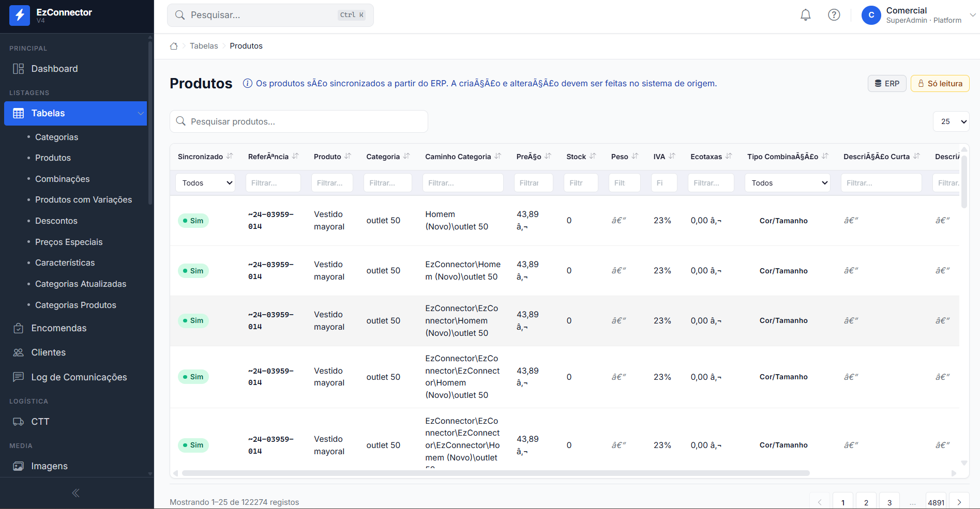This screenshot has height=509, width=980.
Task: Open Tipo Combinação filter Todos dropdown
Action: [x=788, y=183]
